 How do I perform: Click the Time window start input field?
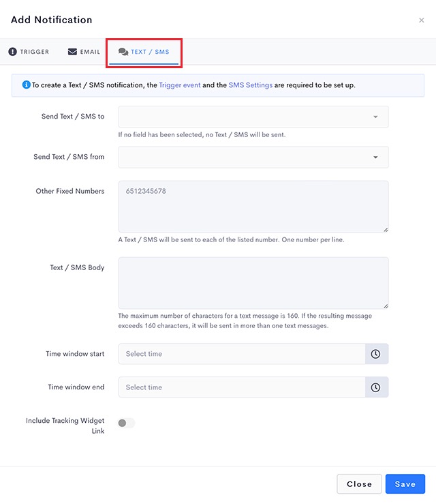tap(242, 354)
